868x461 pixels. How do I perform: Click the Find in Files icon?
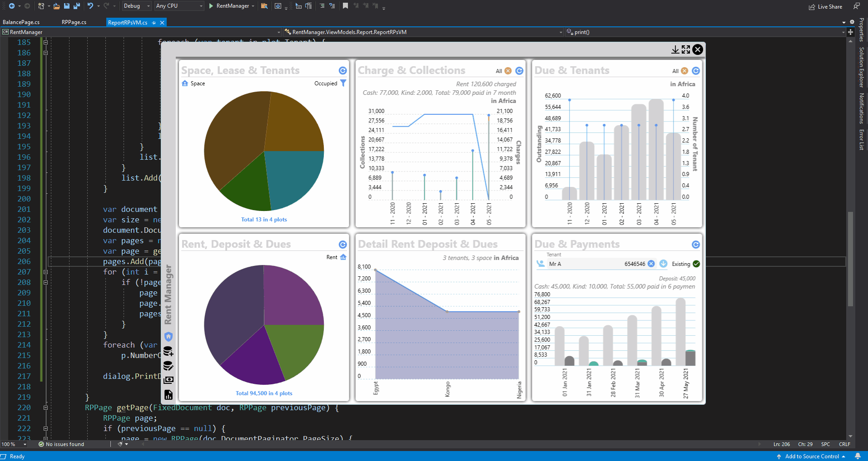click(x=264, y=6)
